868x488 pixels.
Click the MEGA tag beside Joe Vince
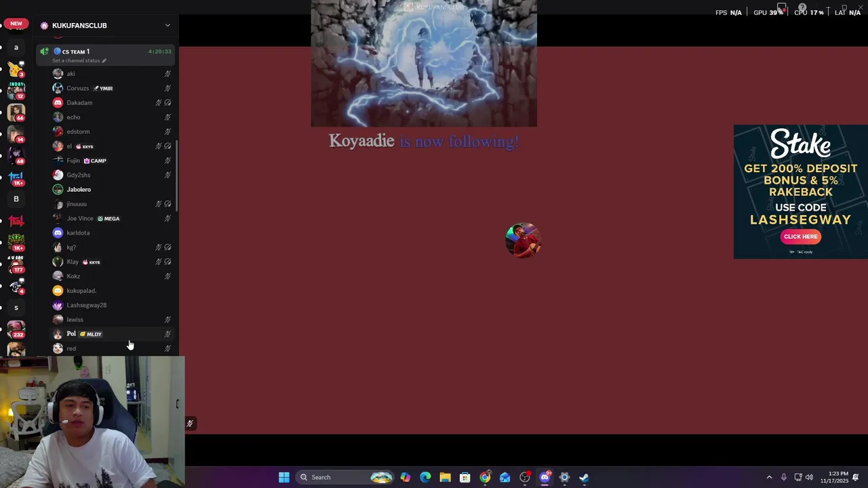point(108,218)
